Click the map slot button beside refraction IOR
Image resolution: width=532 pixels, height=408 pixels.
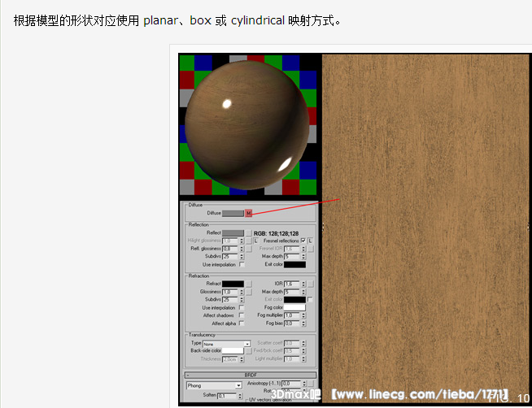[311, 284]
